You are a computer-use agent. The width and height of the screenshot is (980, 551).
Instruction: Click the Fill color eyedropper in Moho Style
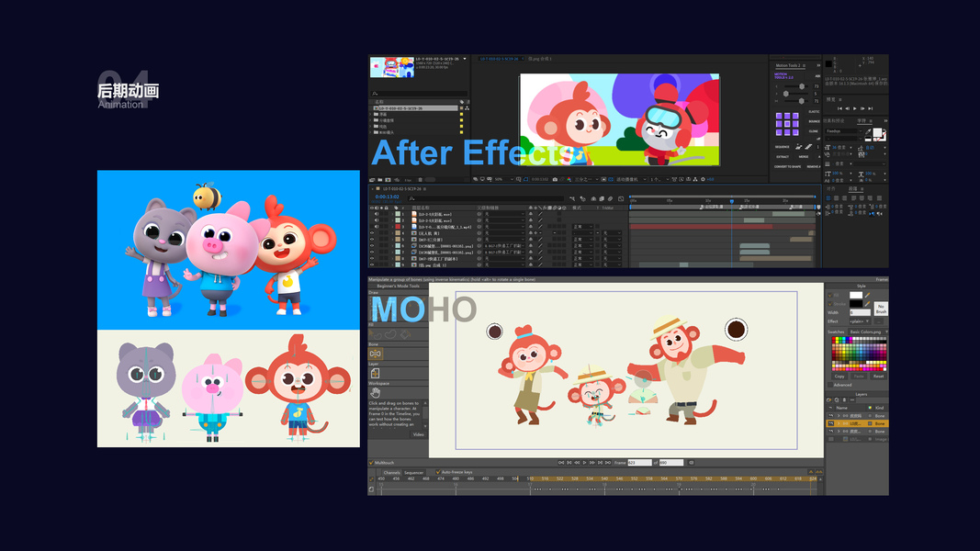[868, 295]
